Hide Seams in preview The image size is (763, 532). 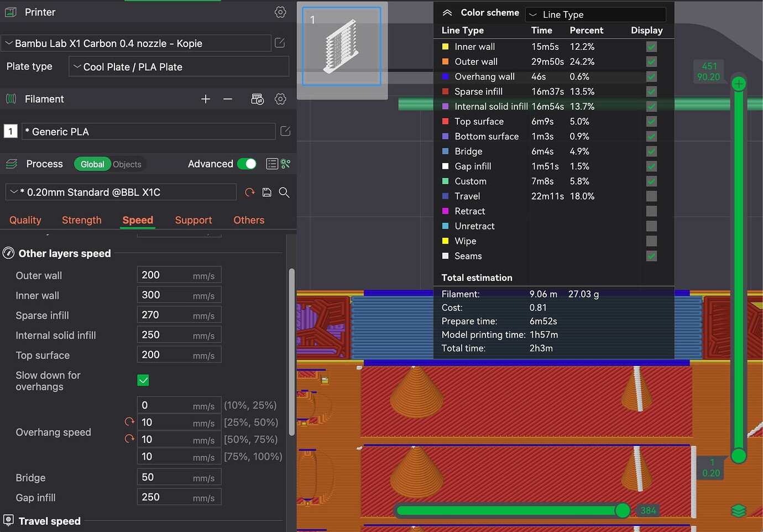tap(652, 256)
